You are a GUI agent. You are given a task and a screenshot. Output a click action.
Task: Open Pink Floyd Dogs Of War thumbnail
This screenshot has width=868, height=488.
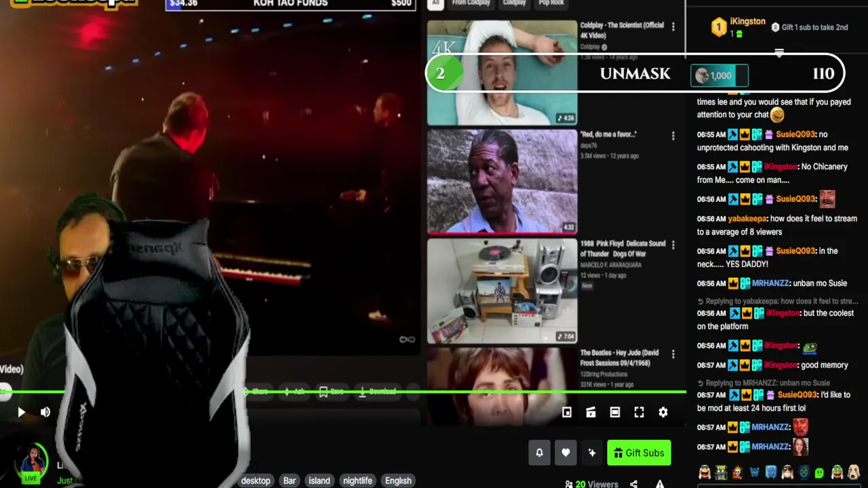[x=502, y=291]
